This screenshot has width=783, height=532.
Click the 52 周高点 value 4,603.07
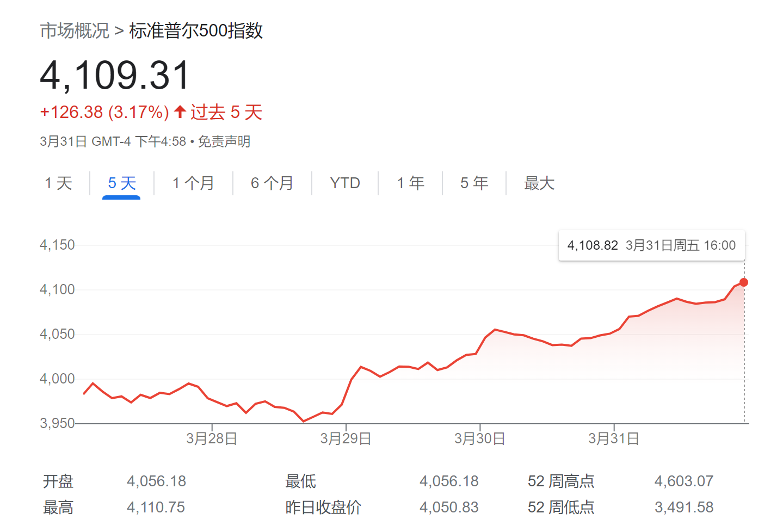pyautogui.click(x=684, y=481)
